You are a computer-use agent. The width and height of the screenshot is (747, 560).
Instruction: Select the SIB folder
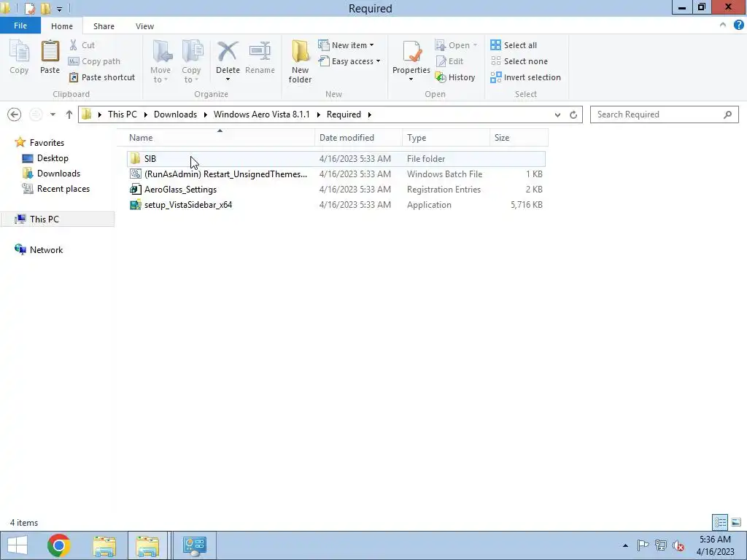[336, 158]
